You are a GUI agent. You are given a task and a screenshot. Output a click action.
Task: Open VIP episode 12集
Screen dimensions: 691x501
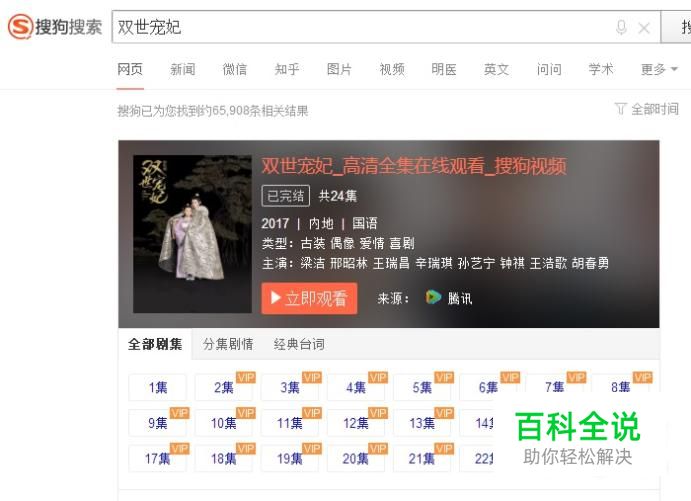click(x=356, y=423)
